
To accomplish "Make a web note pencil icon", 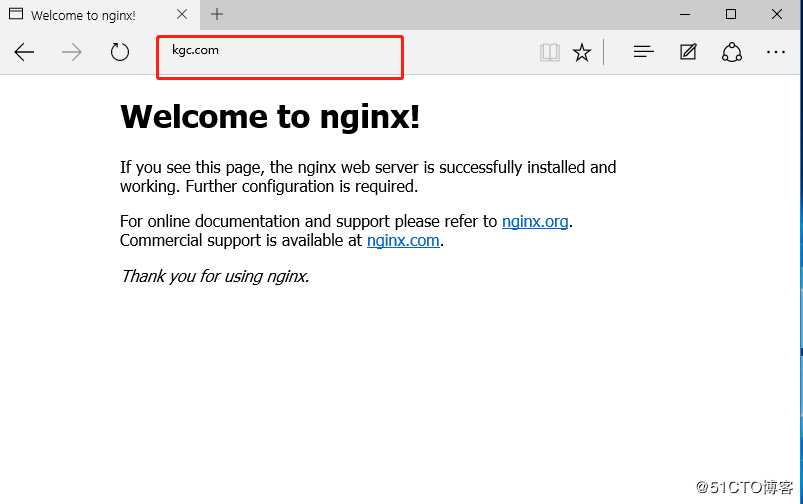I will [688, 52].
